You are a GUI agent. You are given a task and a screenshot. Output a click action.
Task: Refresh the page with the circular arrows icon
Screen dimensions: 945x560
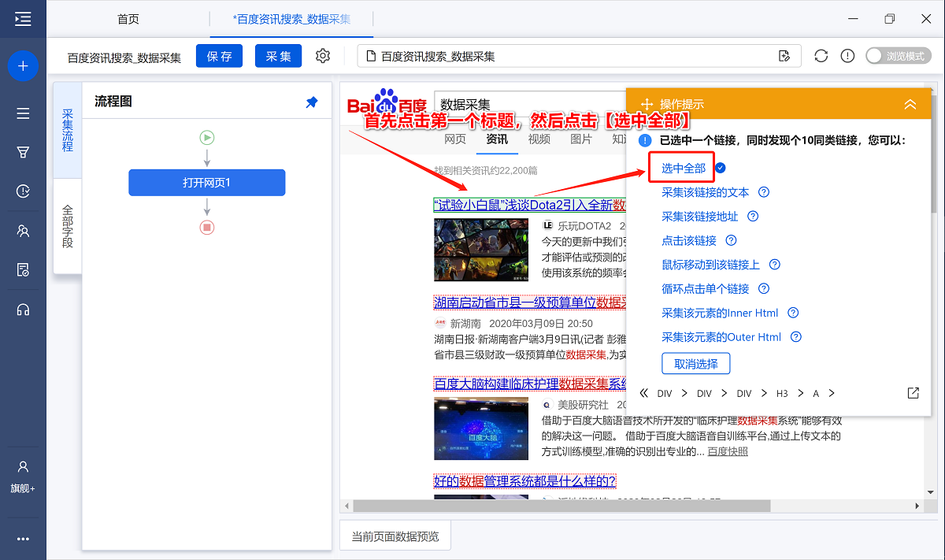(821, 56)
